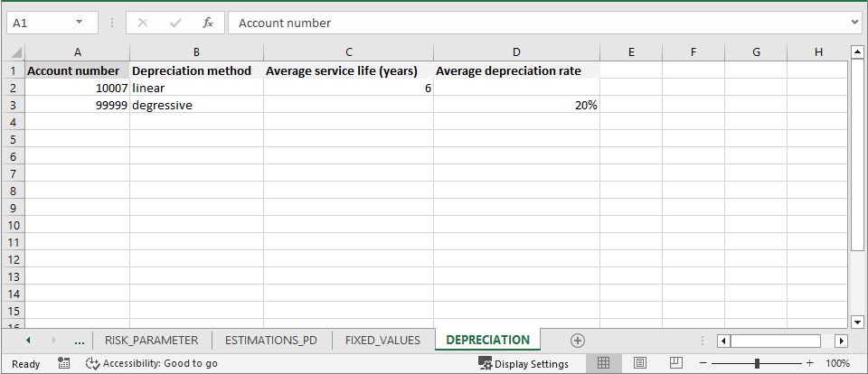Screen dimensions: 868x374
Task: Open the ESTIMATIONS_PD sheet tab
Action: click(271, 341)
